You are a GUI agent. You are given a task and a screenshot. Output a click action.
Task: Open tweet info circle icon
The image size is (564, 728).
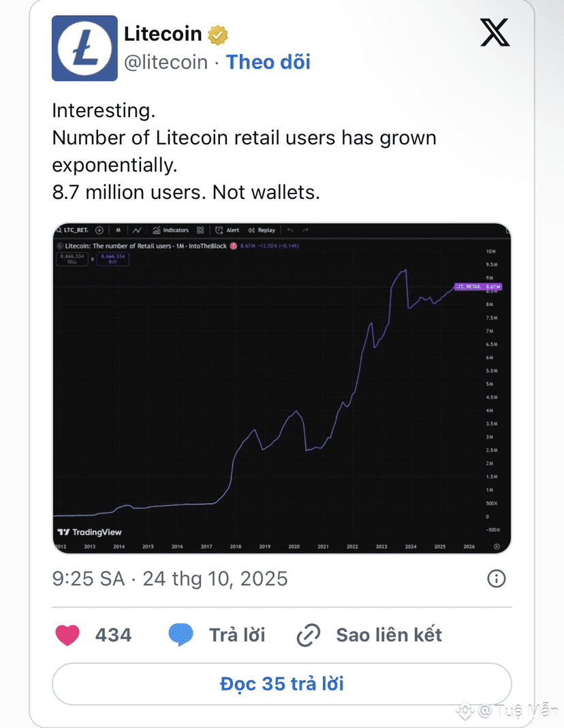496,579
